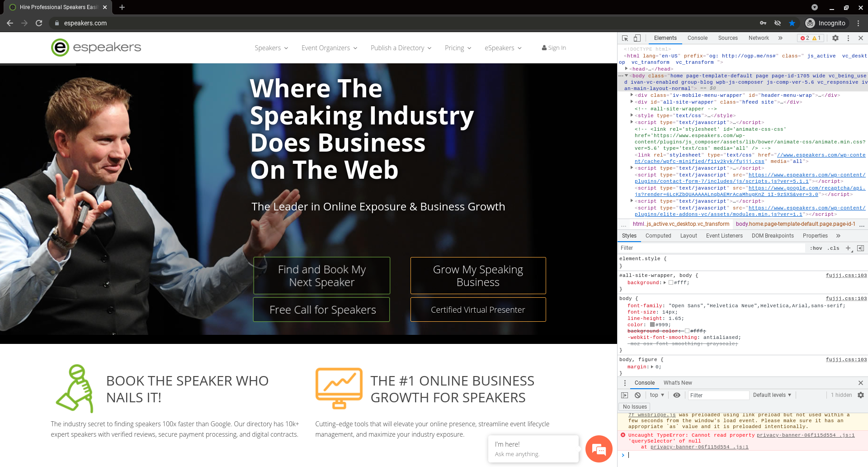
Task: Expand the header-menu-wrap div node
Action: (x=632, y=95)
